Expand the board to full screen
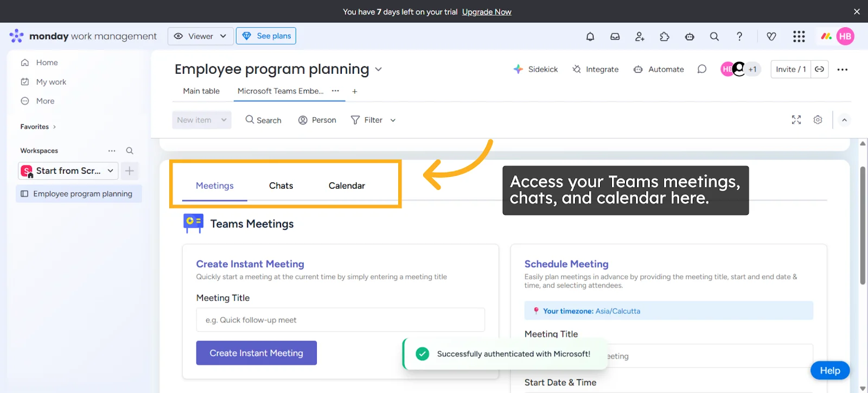 [x=796, y=120]
